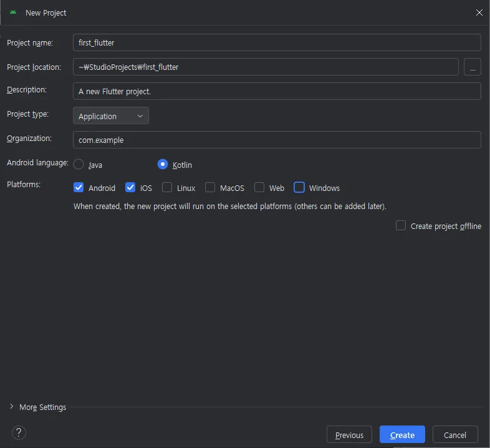The height and width of the screenshot is (448, 490).
Task: Uncheck the iOS platform checkbox
Action: [x=130, y=187]
